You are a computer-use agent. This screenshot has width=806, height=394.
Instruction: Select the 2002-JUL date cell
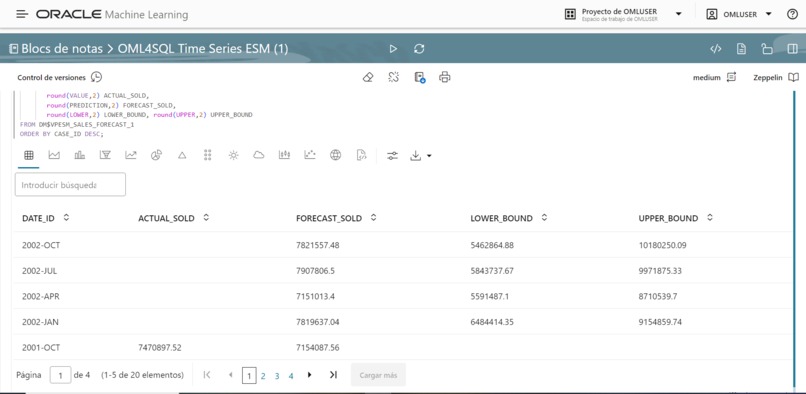click(x=40, y=271)
